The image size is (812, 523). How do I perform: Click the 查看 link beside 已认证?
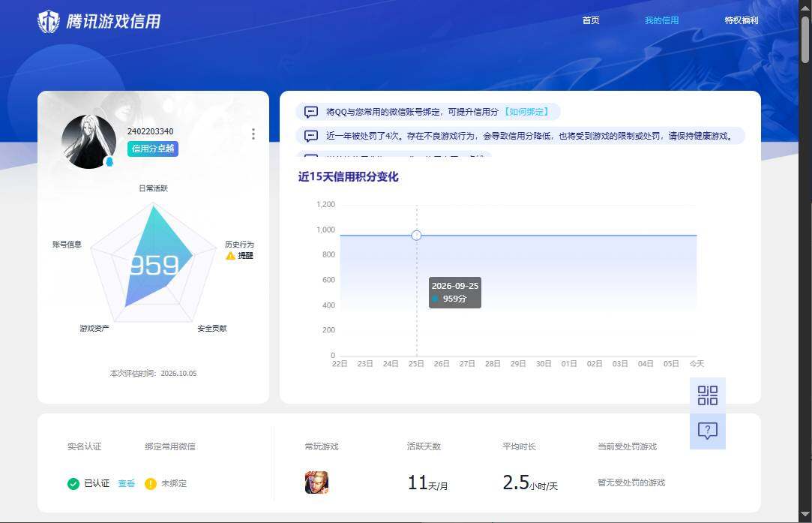[127, 484]
